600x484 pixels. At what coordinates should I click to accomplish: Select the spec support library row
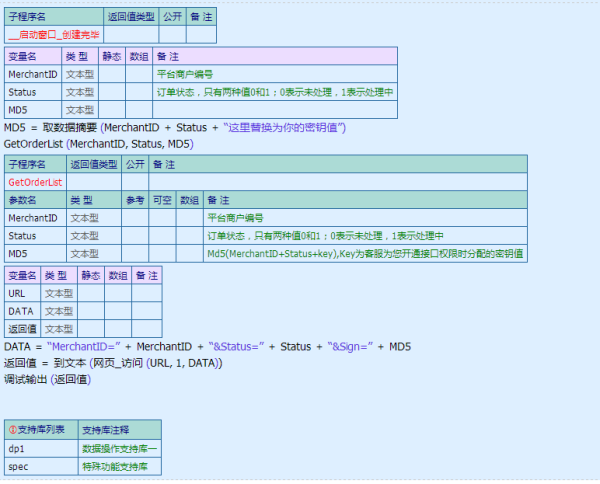pos(83,466)
